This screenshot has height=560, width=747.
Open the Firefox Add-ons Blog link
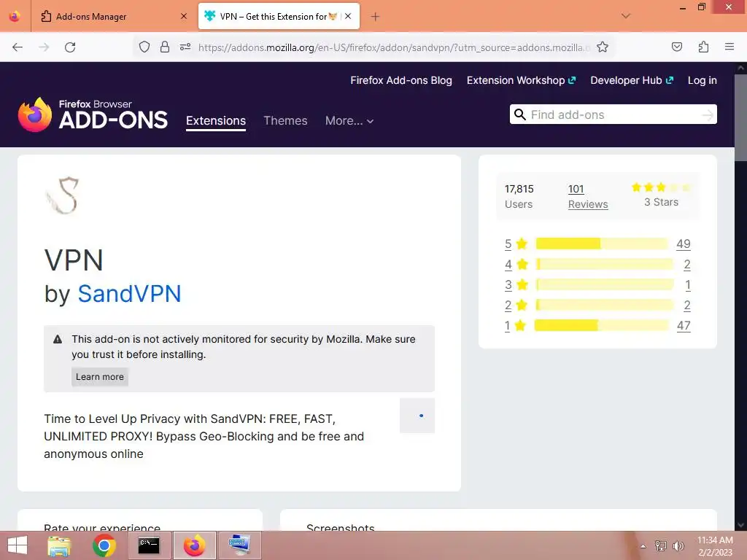[401, 80]
